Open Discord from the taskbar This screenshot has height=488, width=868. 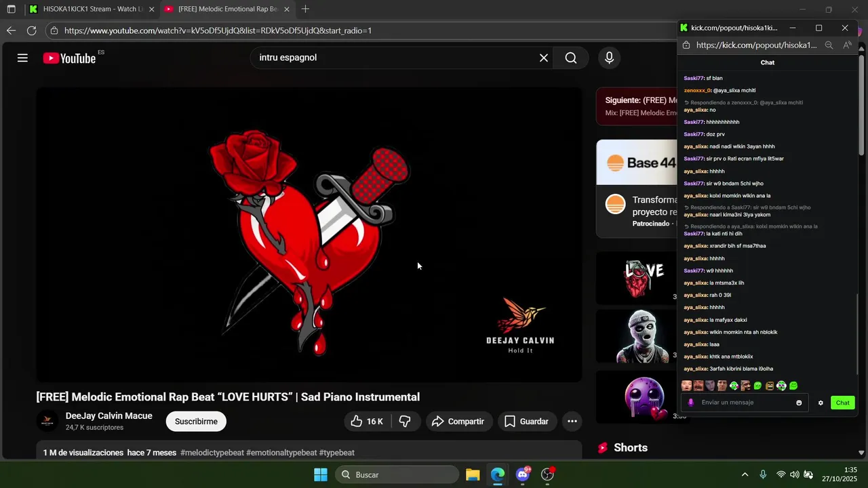point(523,474)
